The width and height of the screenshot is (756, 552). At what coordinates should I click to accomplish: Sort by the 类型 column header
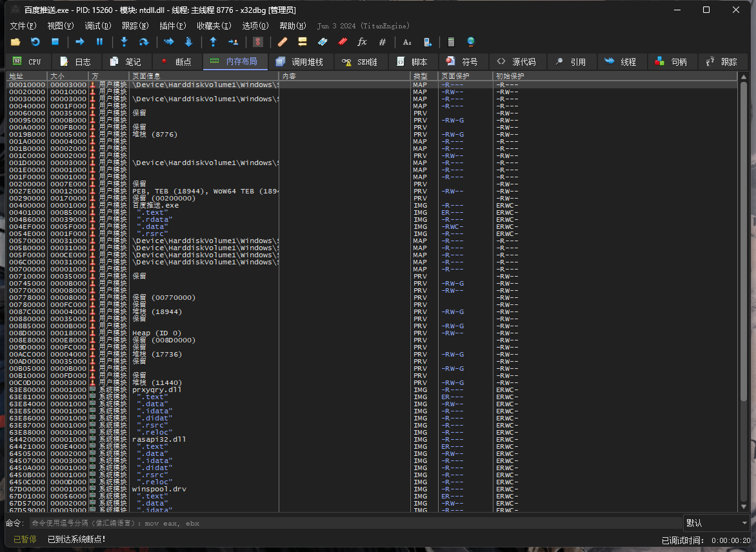click(x=424, y=76)
